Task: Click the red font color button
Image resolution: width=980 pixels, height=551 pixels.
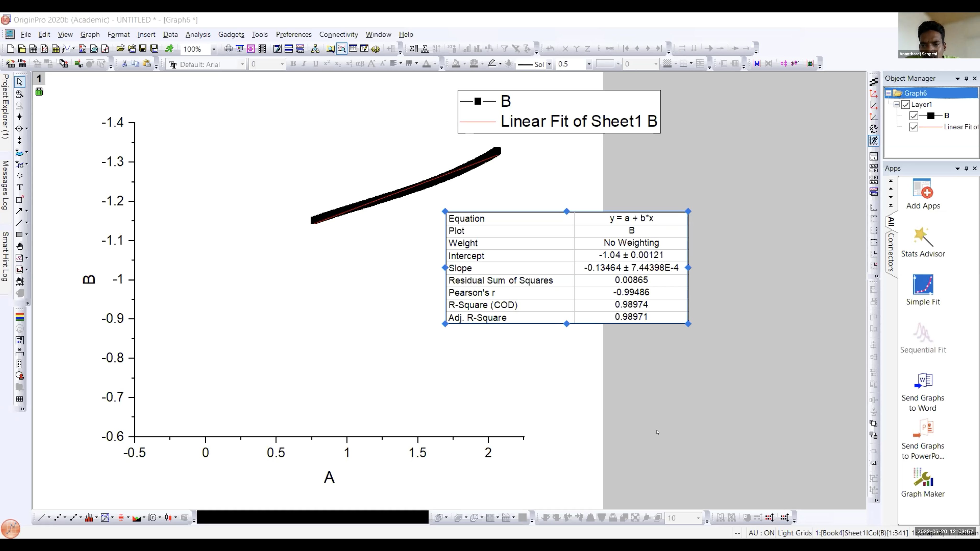Action: 426,64
